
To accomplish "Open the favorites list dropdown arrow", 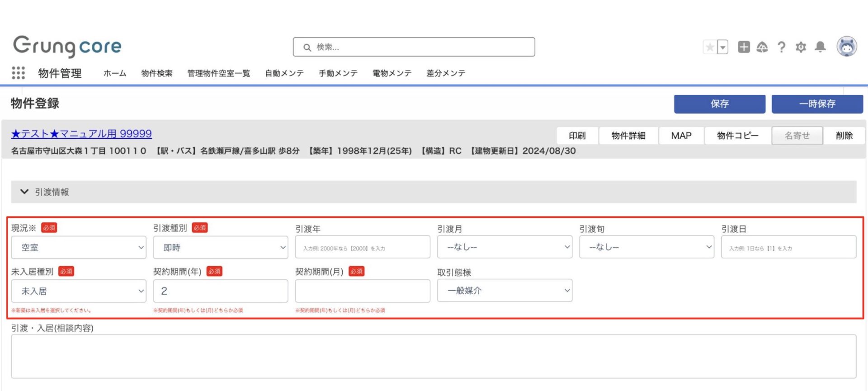I will (723, 47).
